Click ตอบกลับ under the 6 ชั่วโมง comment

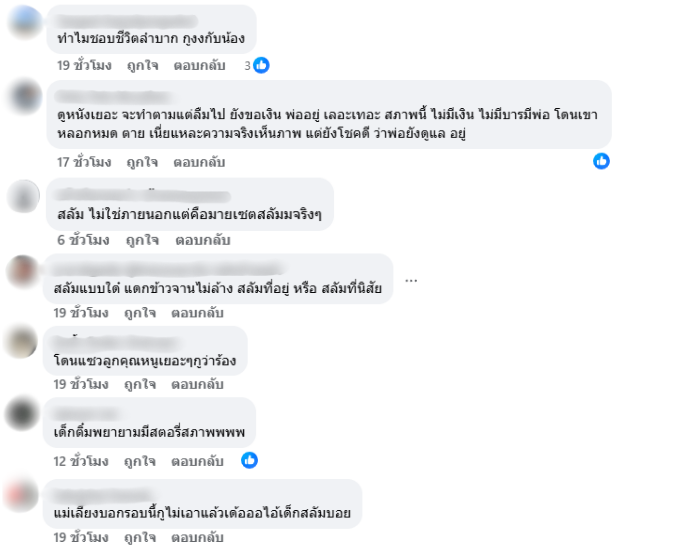pyautogui.click(x=203, y=240)
